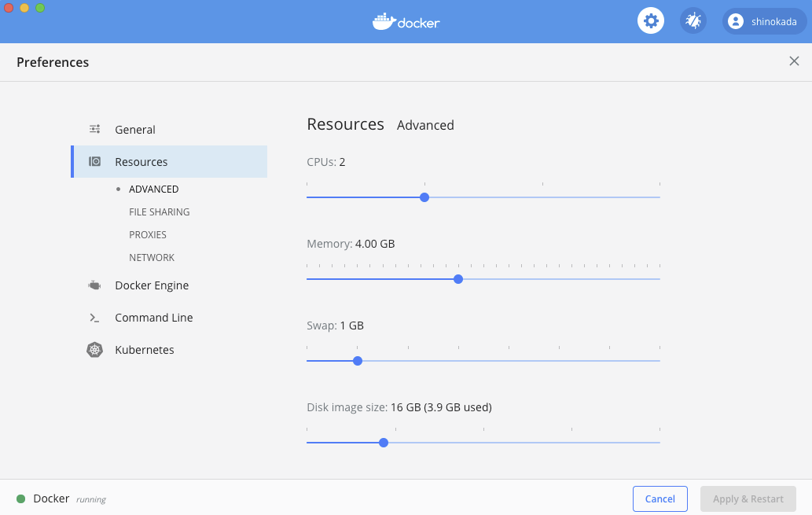Click the Resources sidebar icon
This screenshot has height=515, width=812.
point(94,161)
